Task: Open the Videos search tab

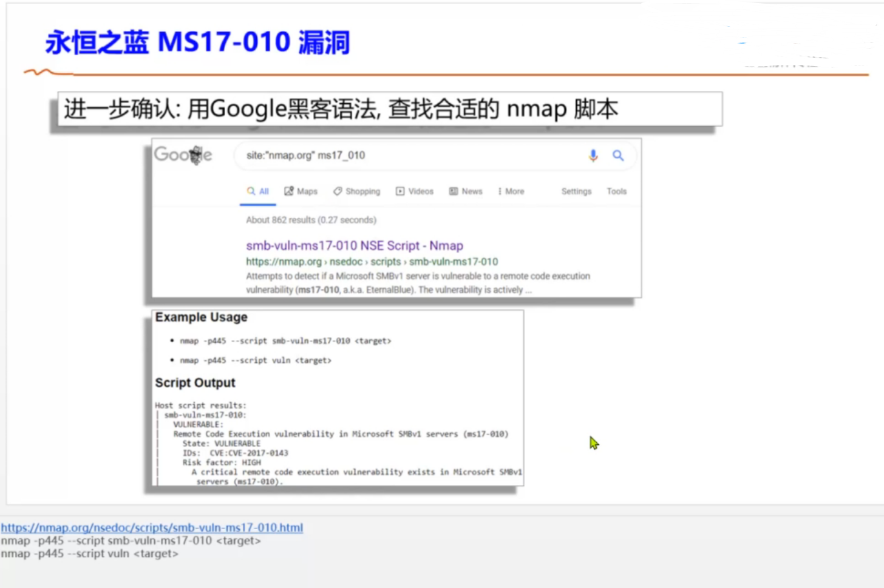Action: [x=415, y=191]
